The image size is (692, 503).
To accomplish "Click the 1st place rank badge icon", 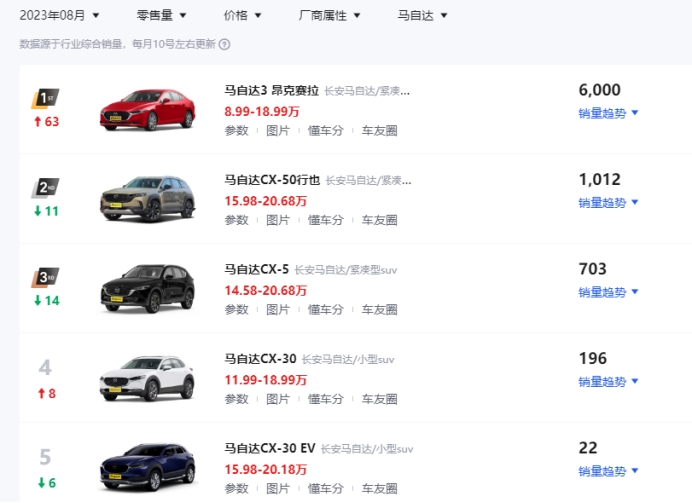I will click(x=45, y=98).
